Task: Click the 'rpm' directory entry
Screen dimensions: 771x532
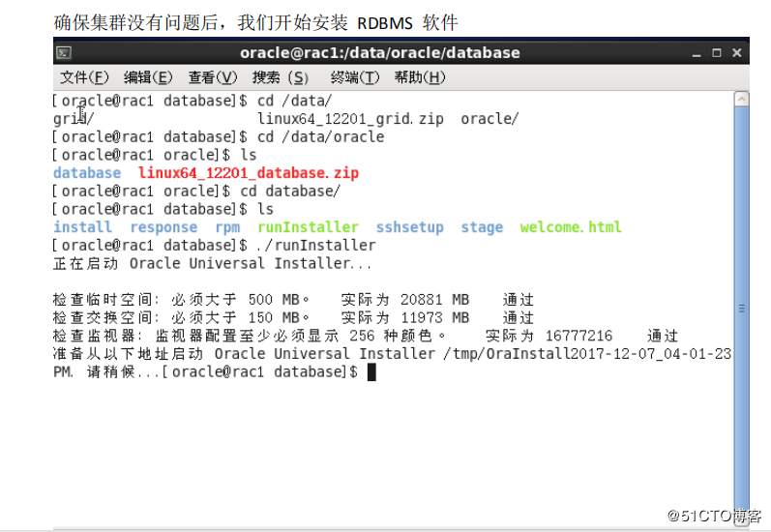Action: [227, 227]
